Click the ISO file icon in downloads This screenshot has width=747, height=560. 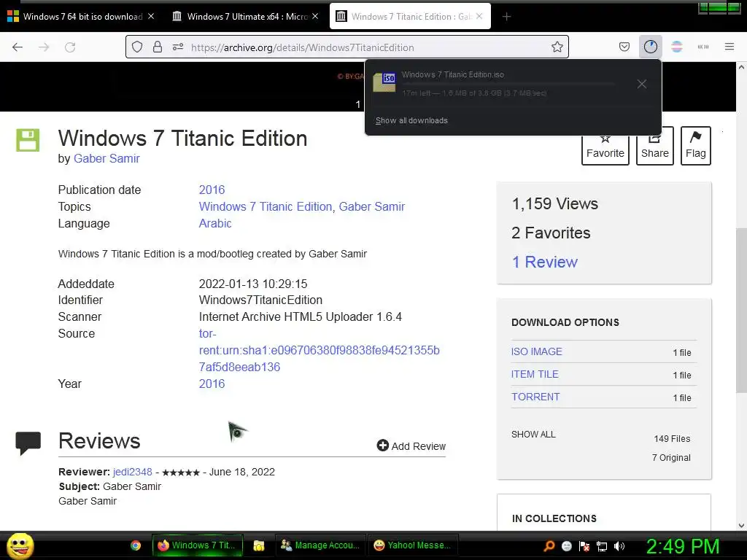(384, 82)
